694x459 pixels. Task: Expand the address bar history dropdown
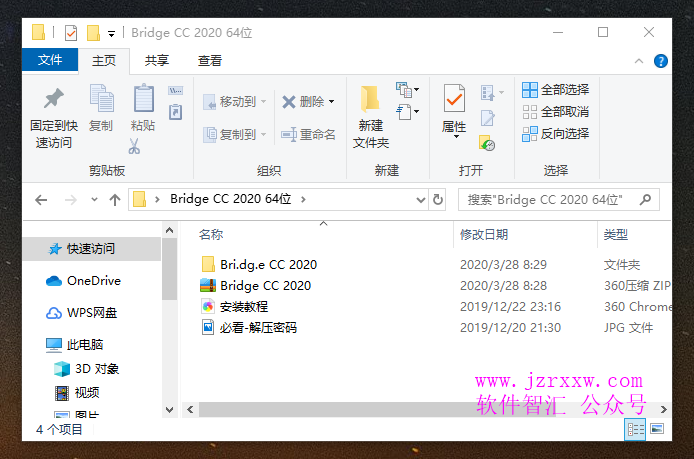(x=421, y=200)
